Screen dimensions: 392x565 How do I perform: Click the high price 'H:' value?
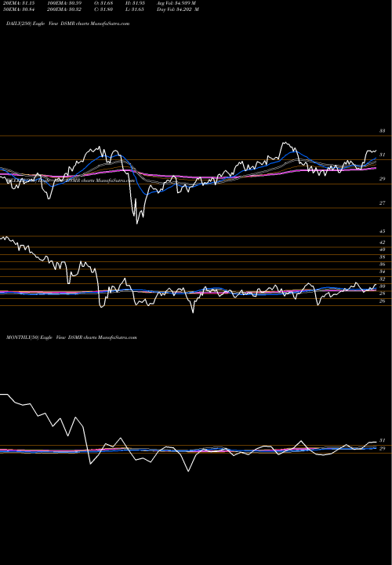click(x=136, y=3)
